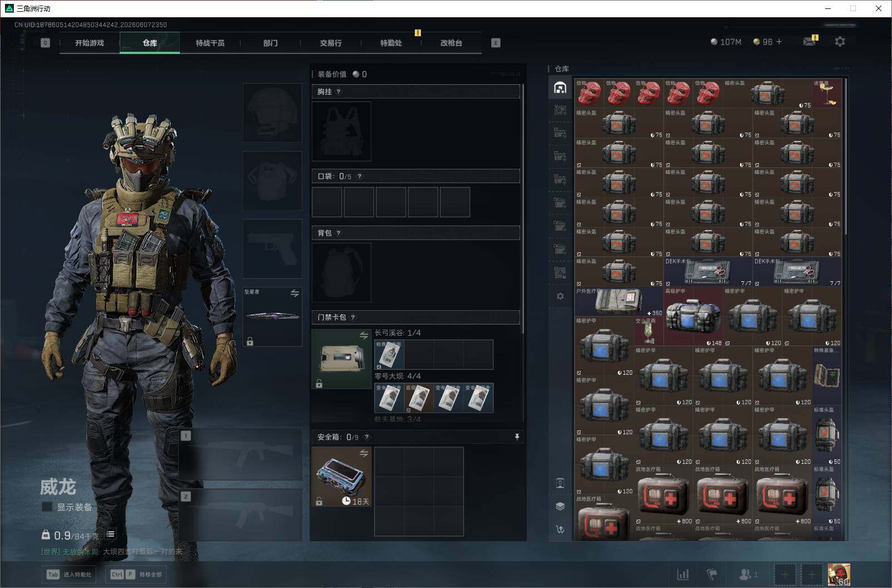Select the 特殊装备 item in warehouse
The image size is (892, 588).
tap(827, 376)
